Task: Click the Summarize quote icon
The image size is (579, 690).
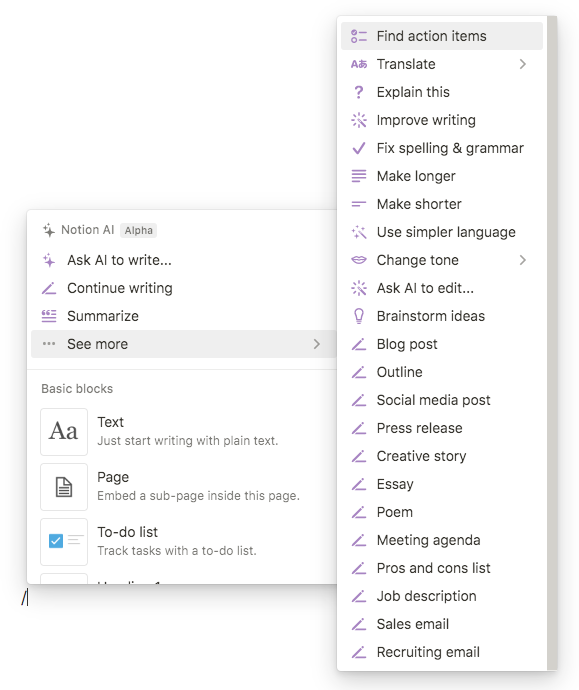Action: pos(49,316)
